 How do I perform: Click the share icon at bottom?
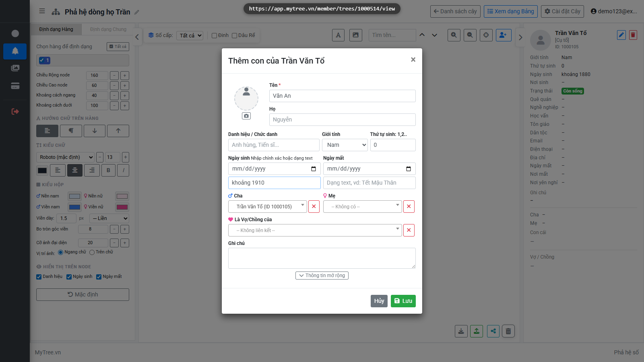(x=493, y=331)
